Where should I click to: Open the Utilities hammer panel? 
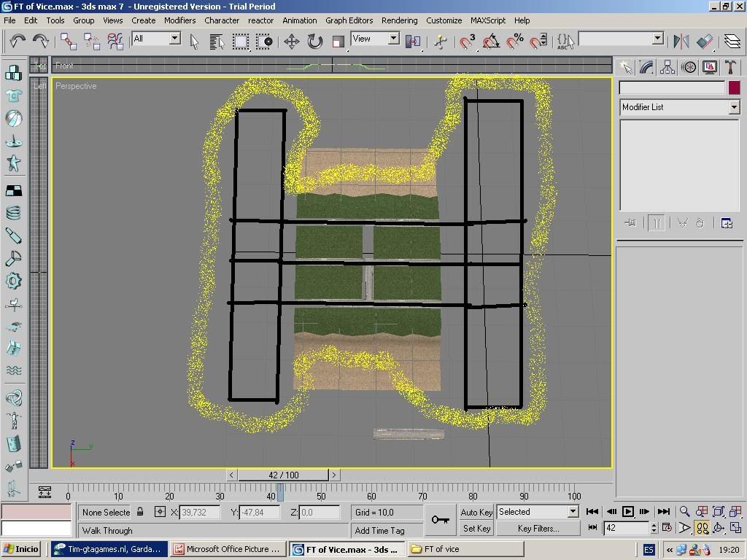[x=730, y=68]
